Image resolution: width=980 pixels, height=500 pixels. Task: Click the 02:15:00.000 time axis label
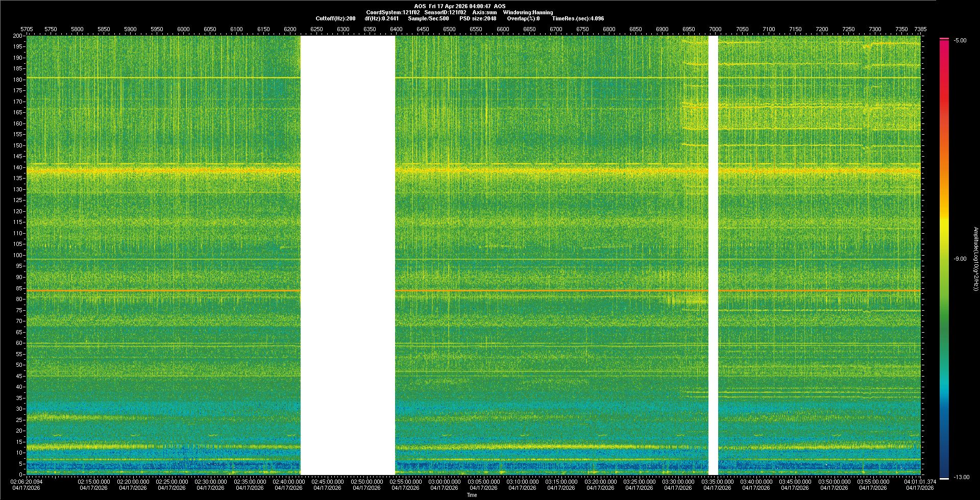pos(93,482)
